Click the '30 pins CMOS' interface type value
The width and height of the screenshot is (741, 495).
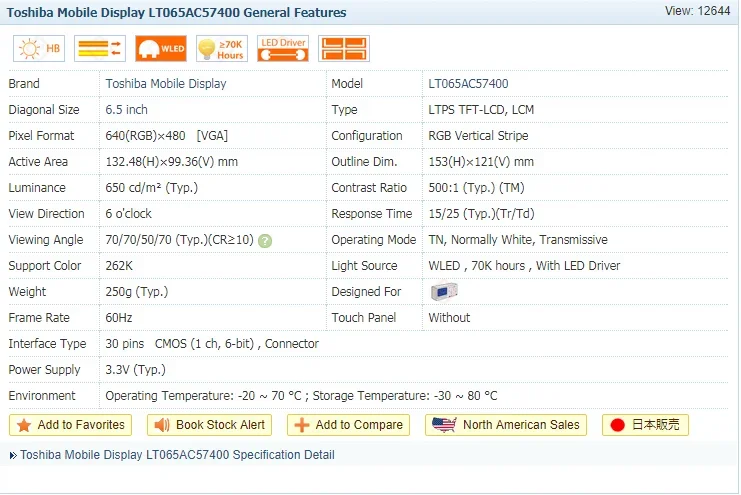[212, 344]
